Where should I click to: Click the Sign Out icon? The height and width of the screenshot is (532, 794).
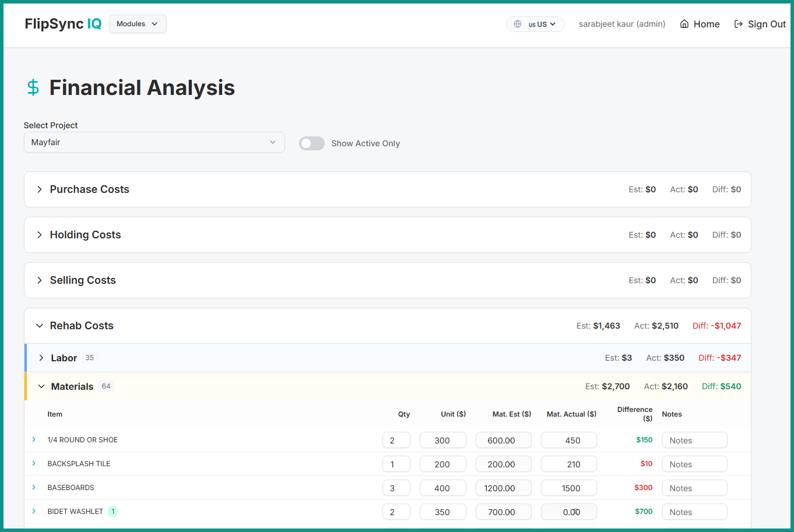pos(739,24)
